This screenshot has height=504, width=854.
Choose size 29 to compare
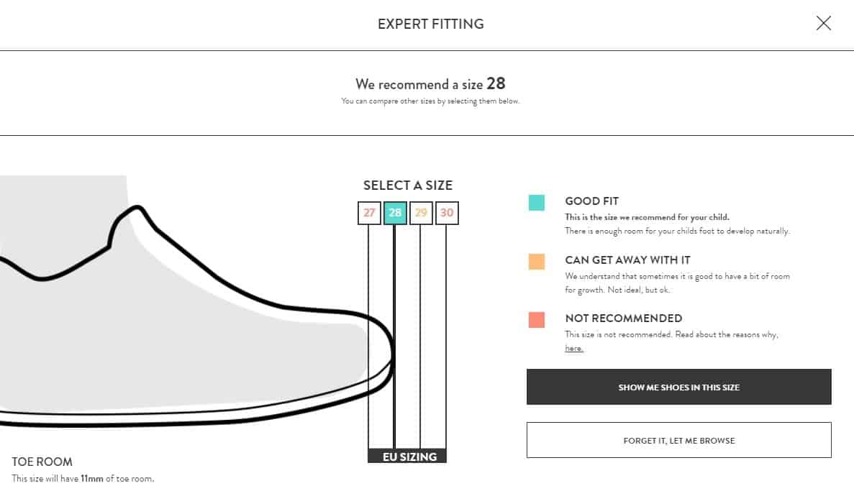click(x=421, y=213)
